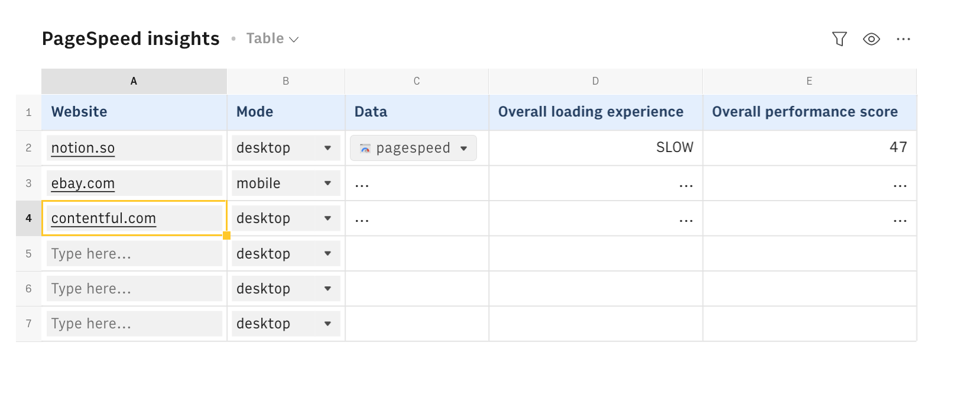The height and width of the screenshot is (400, 980).
Task: Select performance score cell in ebay.com row
Action: [809, 183]
